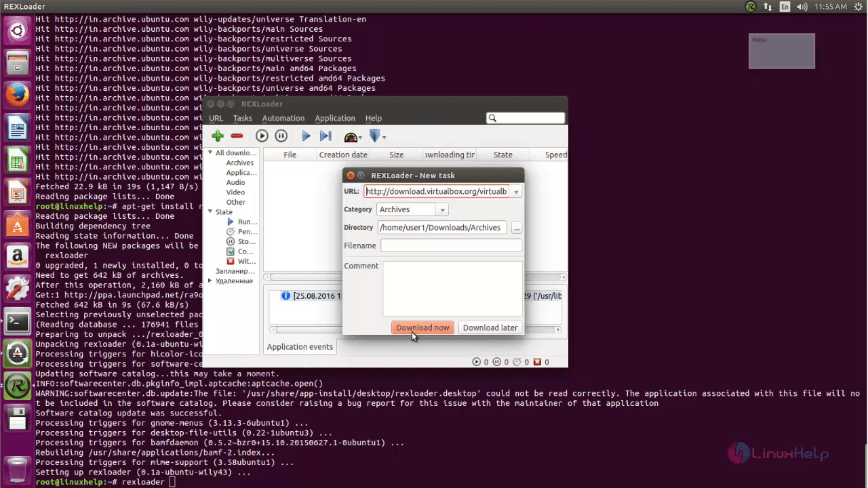This screenshot has height=488, width=868.
Task: Select the Completed state check icon
Action: pos(231,251)
